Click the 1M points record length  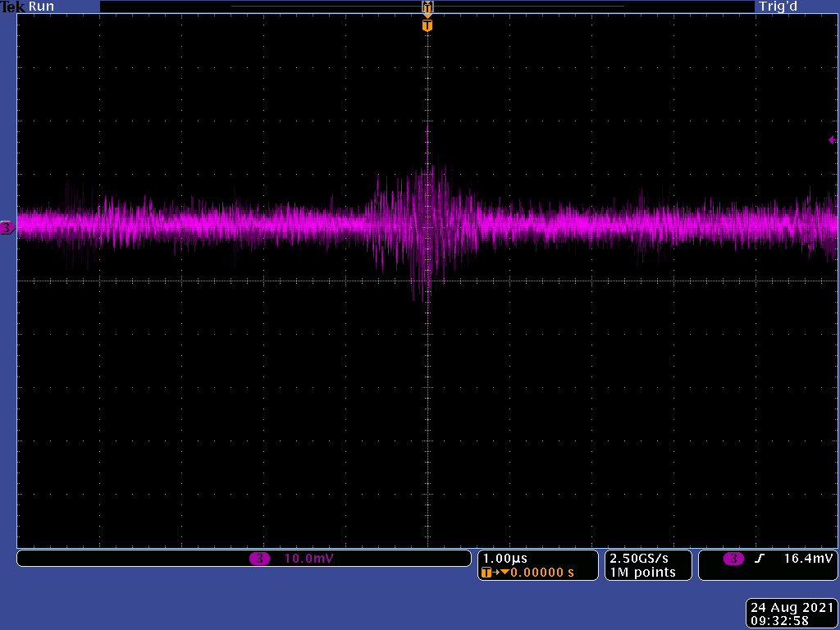pos(642,572)
